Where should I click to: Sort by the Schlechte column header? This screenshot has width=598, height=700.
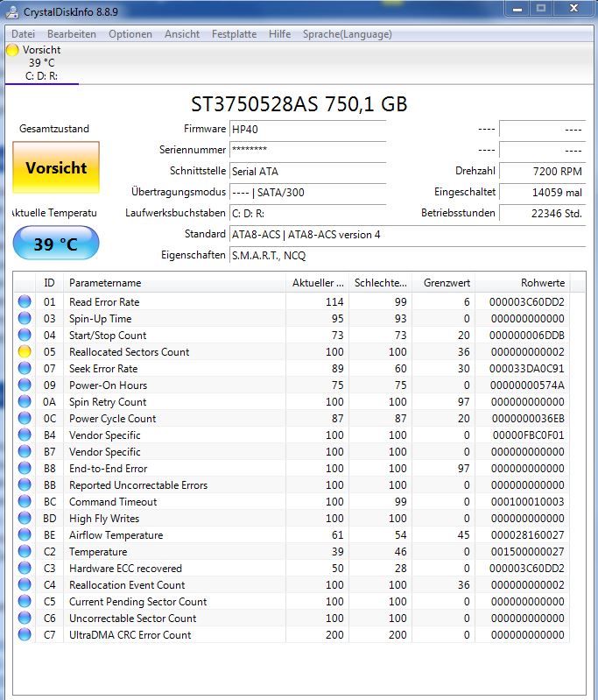pos(380,283)
